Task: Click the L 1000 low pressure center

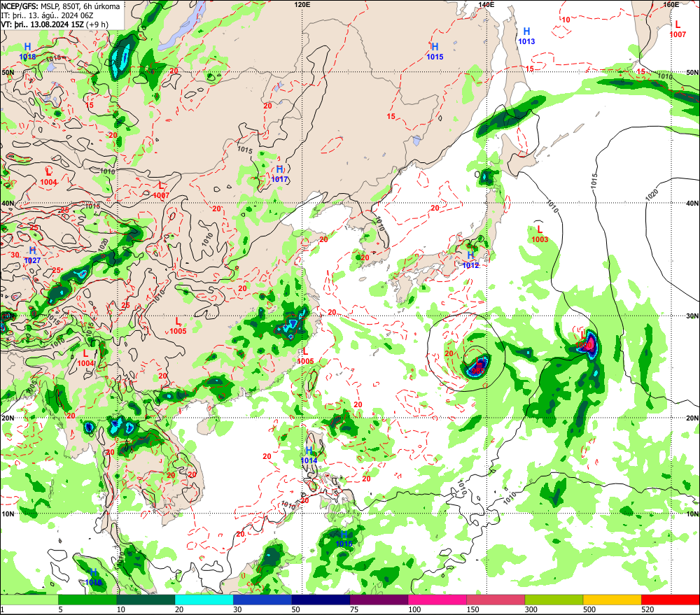Action: [x=583, y=340]
